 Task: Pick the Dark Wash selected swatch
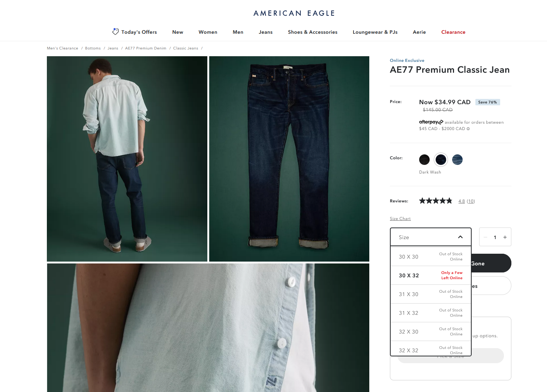[441, 160]
